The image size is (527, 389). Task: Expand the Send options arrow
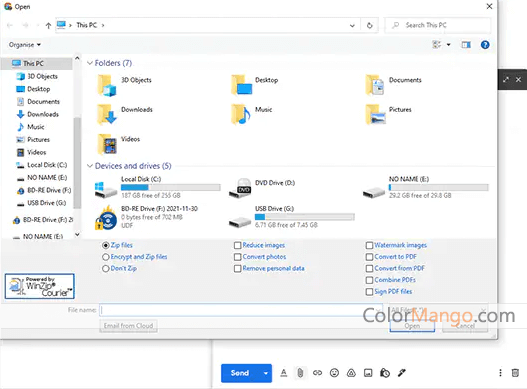click(x=266, y=373)
